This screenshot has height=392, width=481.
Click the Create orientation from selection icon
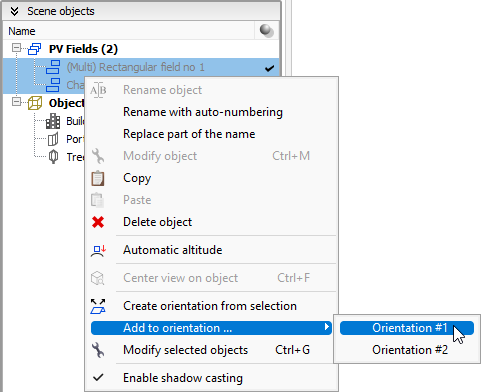coord(98,306)
